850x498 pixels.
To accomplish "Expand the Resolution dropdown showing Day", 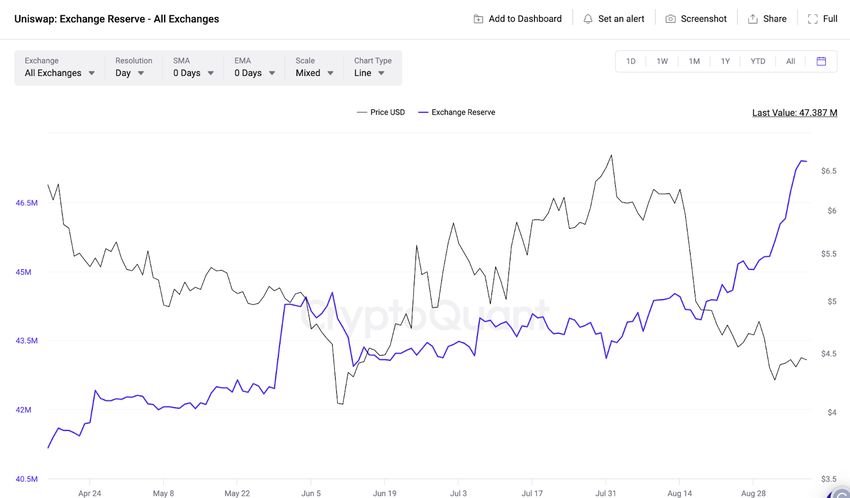I will (x=130, y=68).
